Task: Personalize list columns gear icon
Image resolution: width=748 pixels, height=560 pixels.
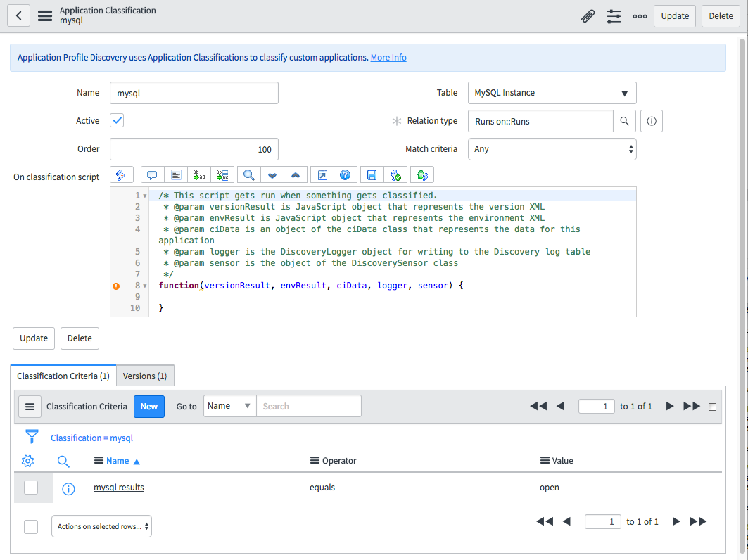Action: (27, 461)
